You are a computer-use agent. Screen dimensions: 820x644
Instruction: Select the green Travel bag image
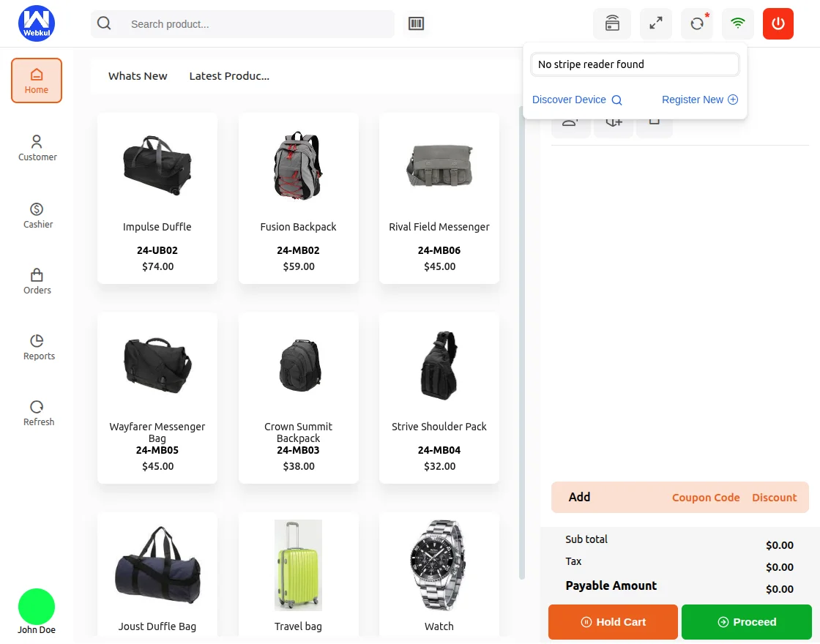pos(298,565)
